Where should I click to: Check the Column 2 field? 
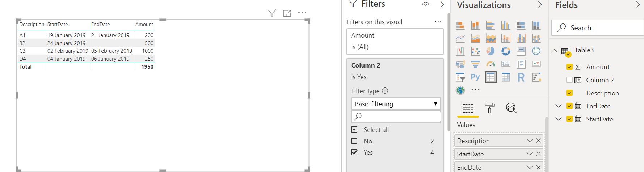click(569, 80)
